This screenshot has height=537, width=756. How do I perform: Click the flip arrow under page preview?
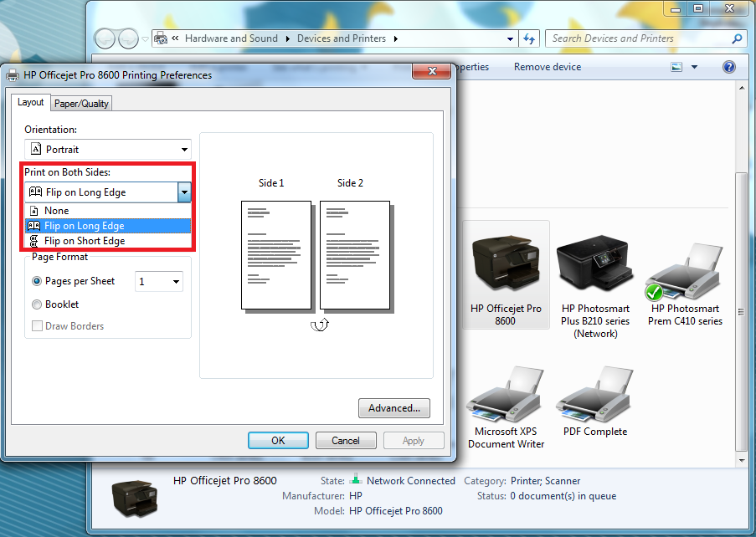click(319, 325)
